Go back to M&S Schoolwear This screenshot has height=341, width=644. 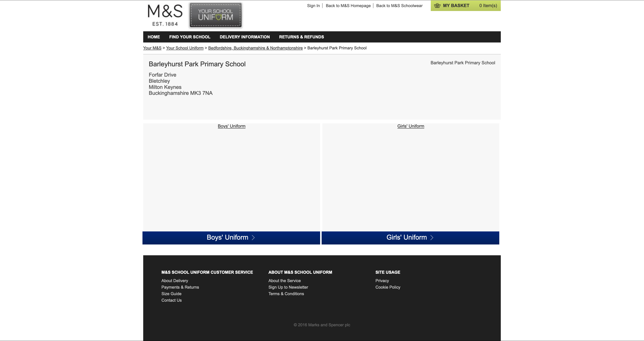[399, 6]
